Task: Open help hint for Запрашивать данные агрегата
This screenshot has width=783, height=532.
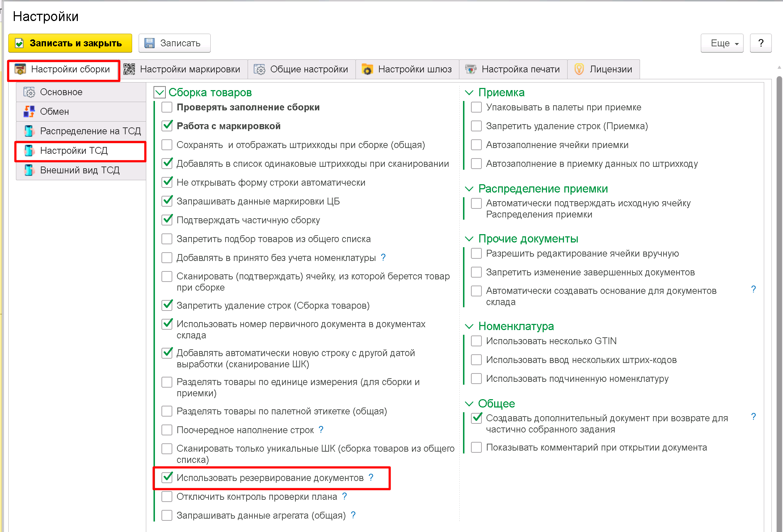Action: (353, 515)
